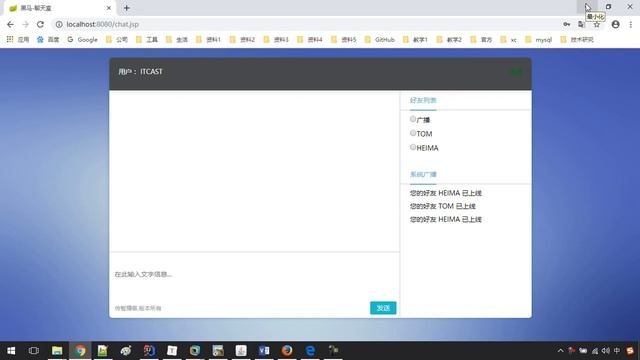Open the 资料3 bookmark folder
The width and height of the screenshot is (640, 360).
(276, 40)
